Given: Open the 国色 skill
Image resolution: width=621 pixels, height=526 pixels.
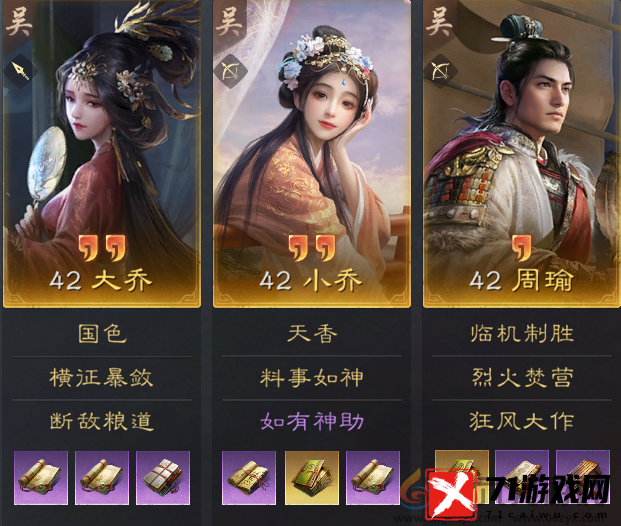Looking at the screenshot, I should pos(102,334).
